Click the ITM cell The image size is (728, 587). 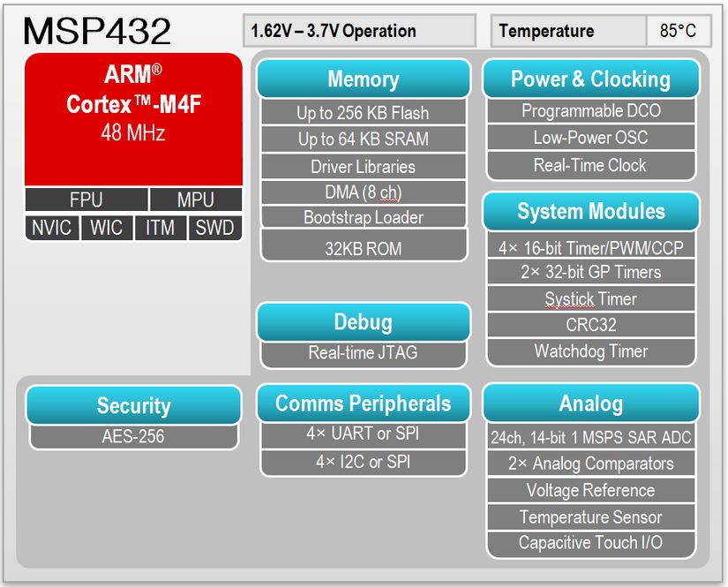point(161,228)
